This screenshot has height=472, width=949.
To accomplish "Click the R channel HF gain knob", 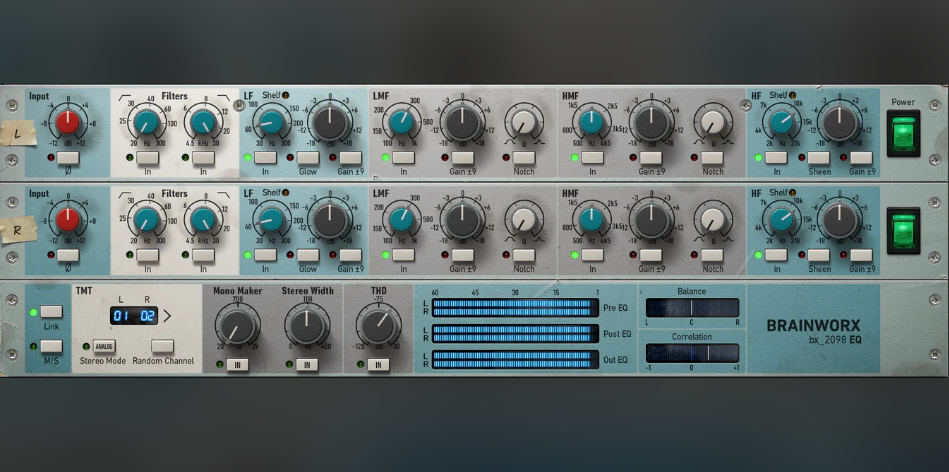I will (x=839, y=221).
